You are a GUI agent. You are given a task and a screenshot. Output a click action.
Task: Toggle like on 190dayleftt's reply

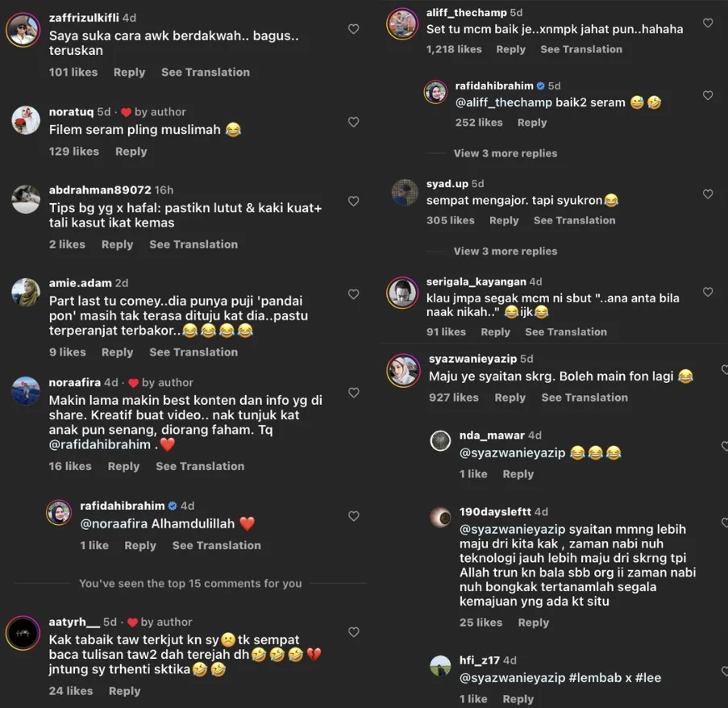tap(708, 522)
